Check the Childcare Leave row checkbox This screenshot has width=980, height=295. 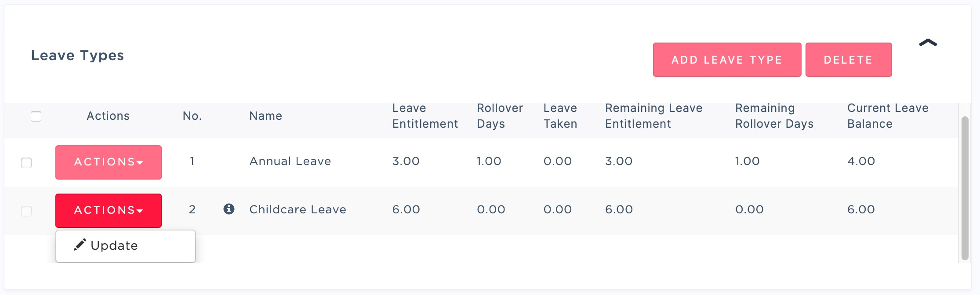click(x=26, y=211)
